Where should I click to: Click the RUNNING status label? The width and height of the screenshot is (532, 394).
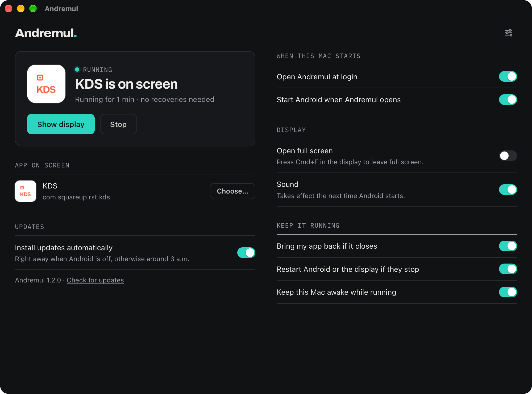click(98, 70)
